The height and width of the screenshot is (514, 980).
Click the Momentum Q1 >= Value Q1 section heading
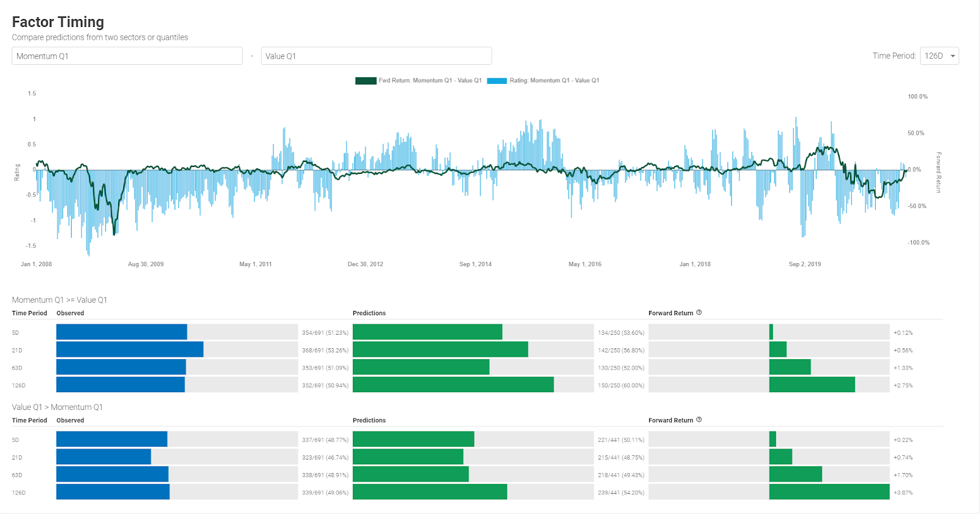[x=59, y=300]
